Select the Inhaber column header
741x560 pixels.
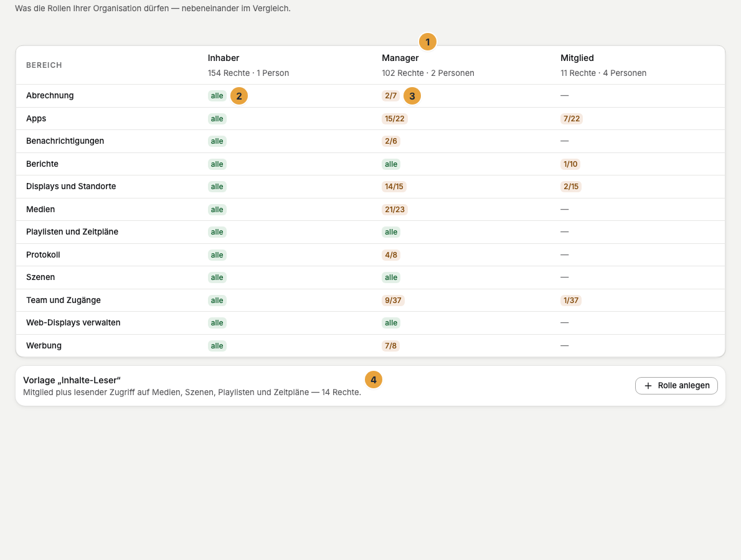(x=224, y=58)
